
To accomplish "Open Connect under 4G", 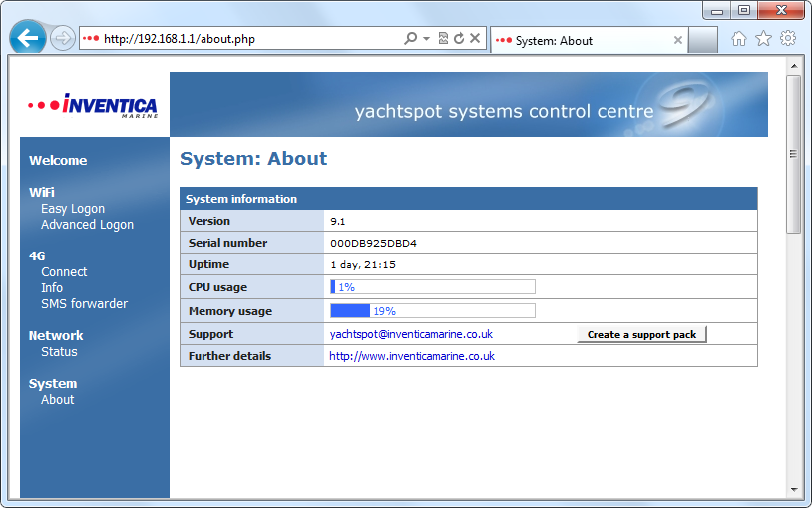I will pyautogui.click(x=64, y=272).
